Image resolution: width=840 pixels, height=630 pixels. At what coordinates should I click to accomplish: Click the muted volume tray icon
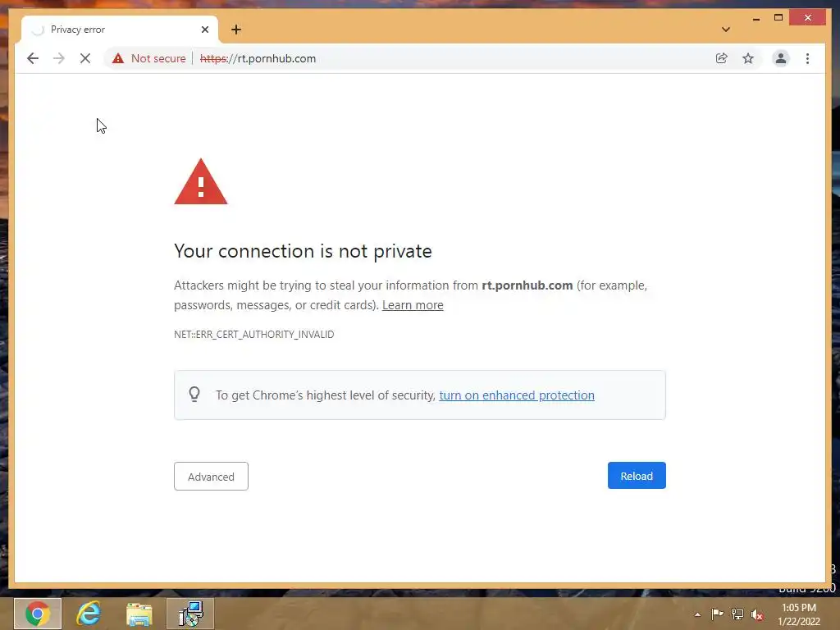click(757, 614)
